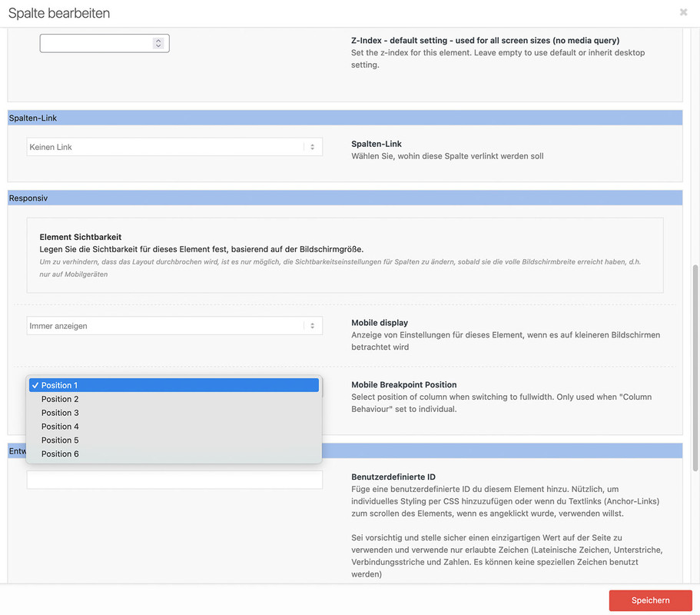Select Position 6 in the dropdown
The width and height of the screenshot is (700, 615).
coord(174,454)
